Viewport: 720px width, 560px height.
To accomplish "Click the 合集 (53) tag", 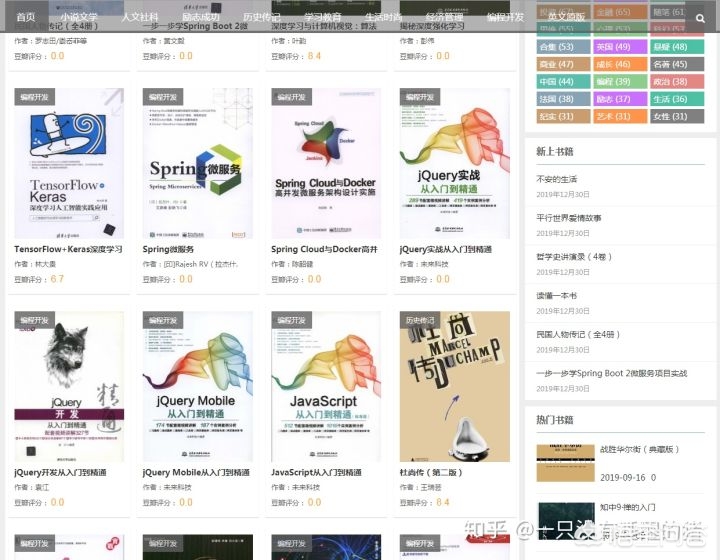I will [563, 47].
